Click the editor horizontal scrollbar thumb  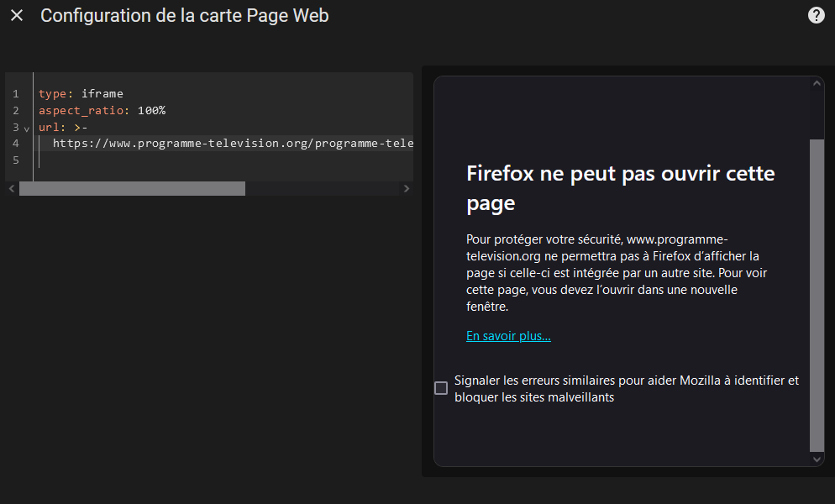coord(132,189)
